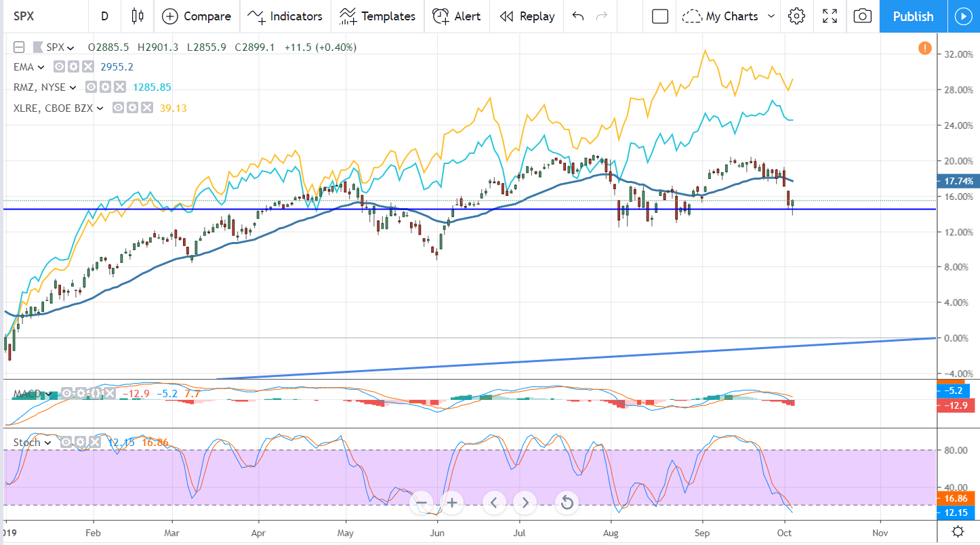Click the Sep label on time axis
The image size is (980, 545).
[703, 532]
